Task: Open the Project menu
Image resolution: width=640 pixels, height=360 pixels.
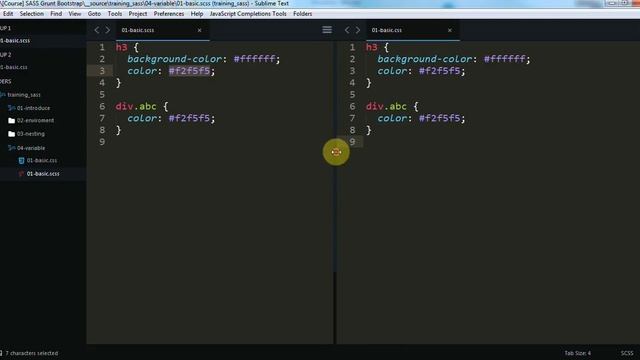Action: coord(138,13)
